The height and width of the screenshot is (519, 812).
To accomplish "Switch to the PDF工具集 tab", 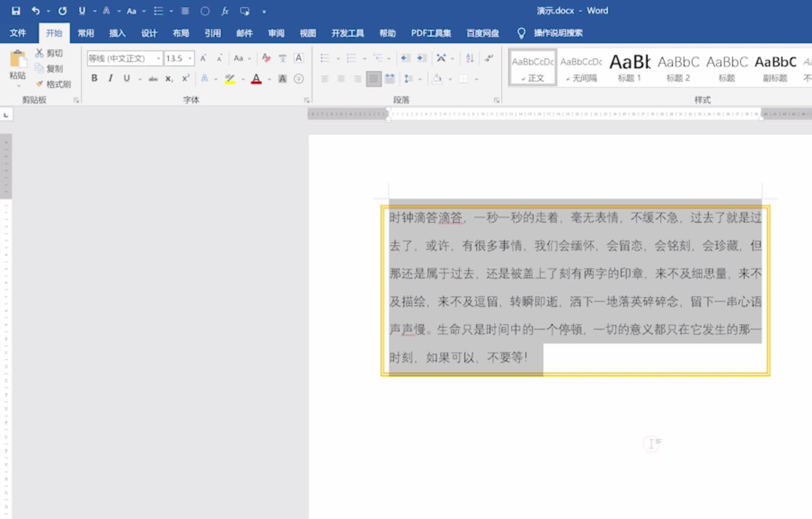I will tap(431, 33).
